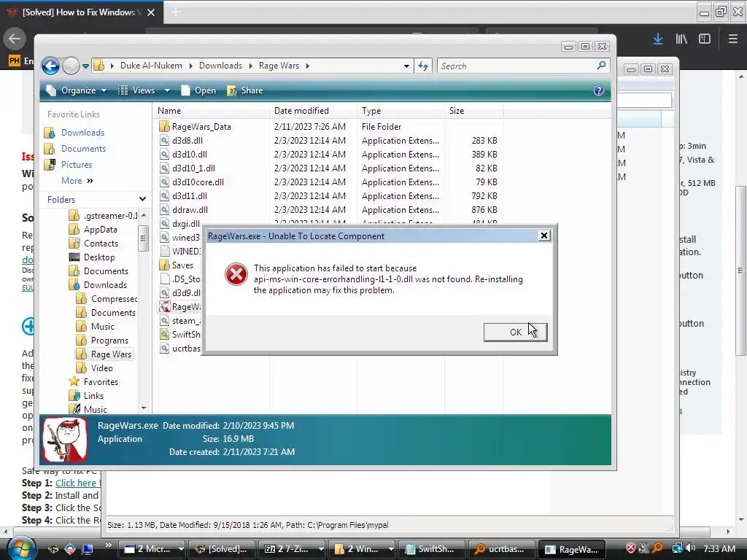
Task: Click the volume icon in system tray
Action: point(692,548)
